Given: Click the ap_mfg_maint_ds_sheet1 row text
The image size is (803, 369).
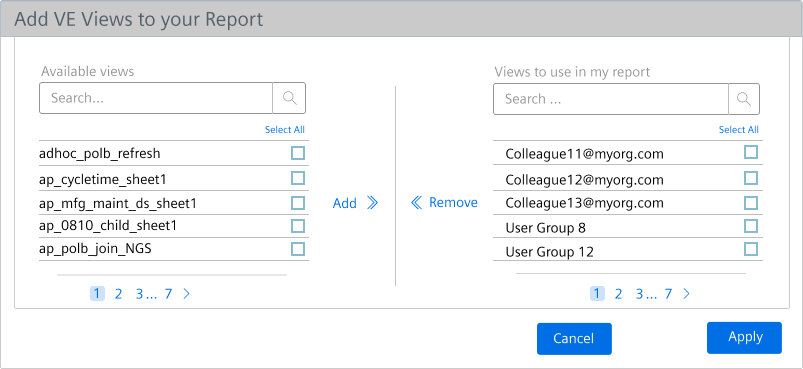Looking at the screenshot, I should click(x=118, y=204).
